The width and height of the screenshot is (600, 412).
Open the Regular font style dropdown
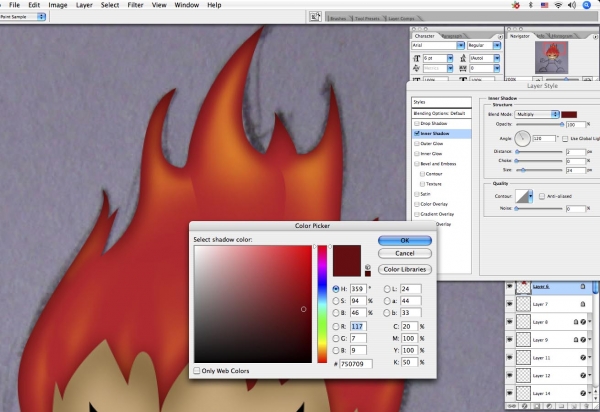click(497, 45)
